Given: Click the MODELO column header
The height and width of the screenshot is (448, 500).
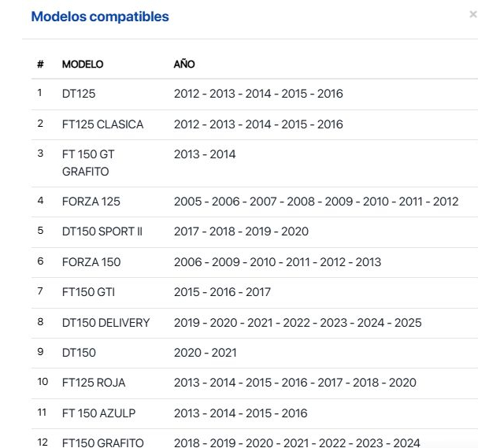Looking at the screenshot, I should [x=83, y=64].
